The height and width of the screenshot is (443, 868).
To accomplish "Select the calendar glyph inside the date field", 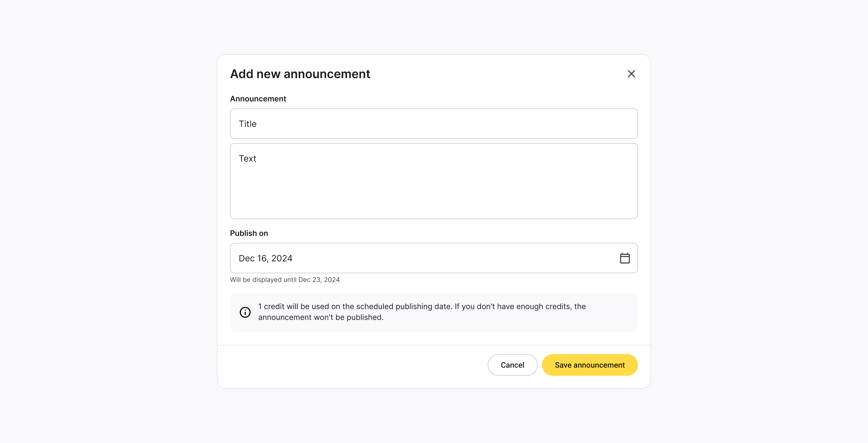I will coord(625,258).
